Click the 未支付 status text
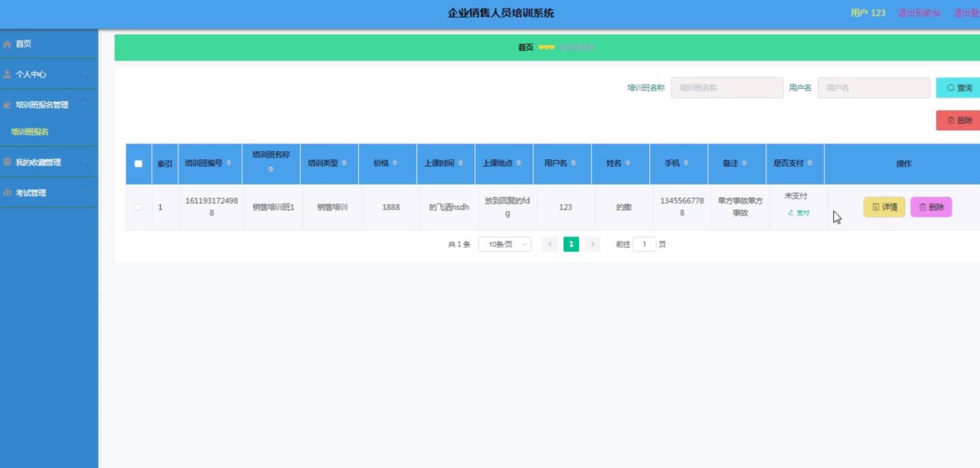This screenshot has height=468, width=980. coord(796,196)
